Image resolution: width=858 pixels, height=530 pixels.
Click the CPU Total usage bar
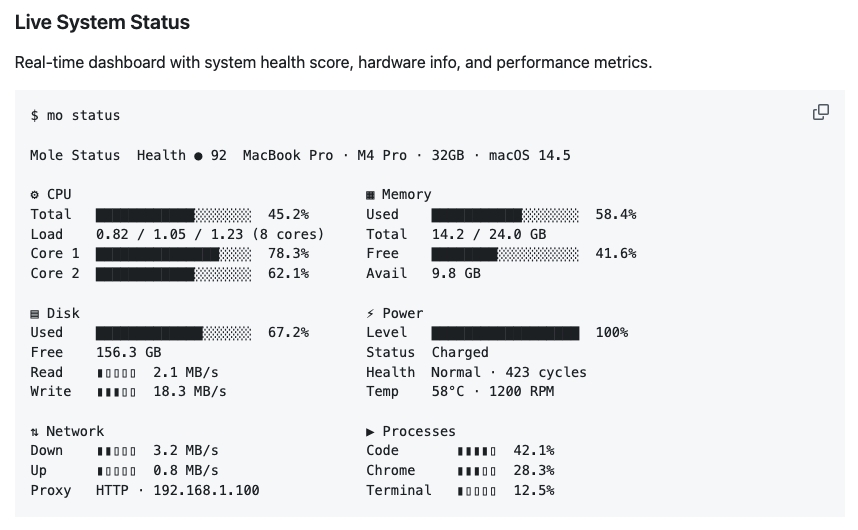[173, 214]
